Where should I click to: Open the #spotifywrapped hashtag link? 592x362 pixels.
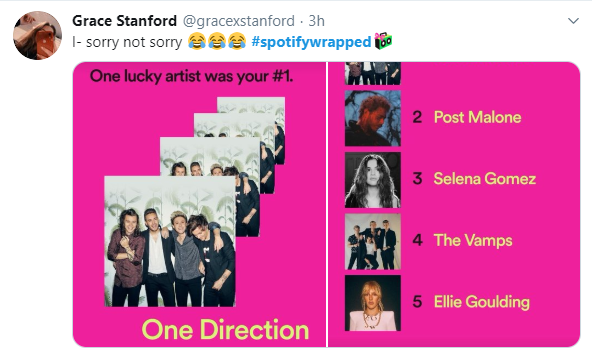coord(311,42)
